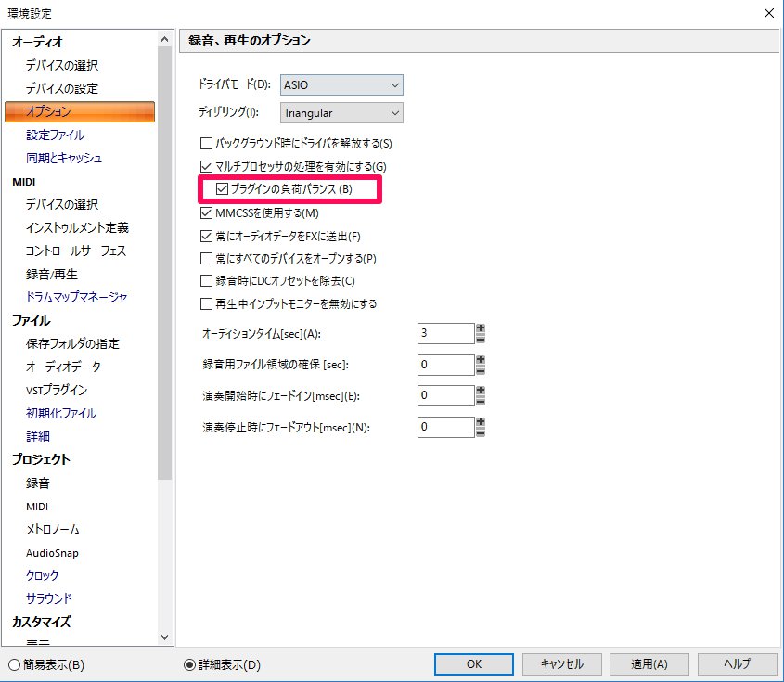Click the OK button

[473, 664]
